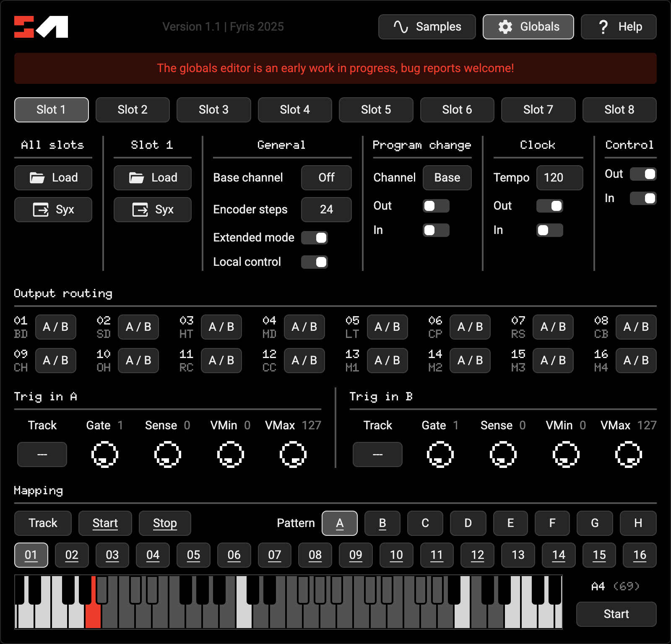Select Pattern C in Mapping
The image size is (671, 644).
click(425, 523)
